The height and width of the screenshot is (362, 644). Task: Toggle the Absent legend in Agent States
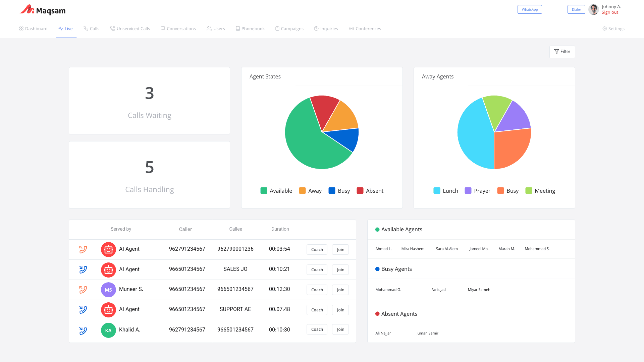click(370, 191)
